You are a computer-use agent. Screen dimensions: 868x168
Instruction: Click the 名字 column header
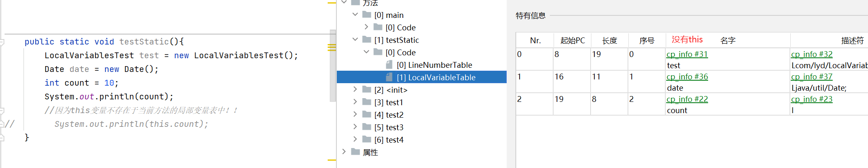click(x=728, y=40)
